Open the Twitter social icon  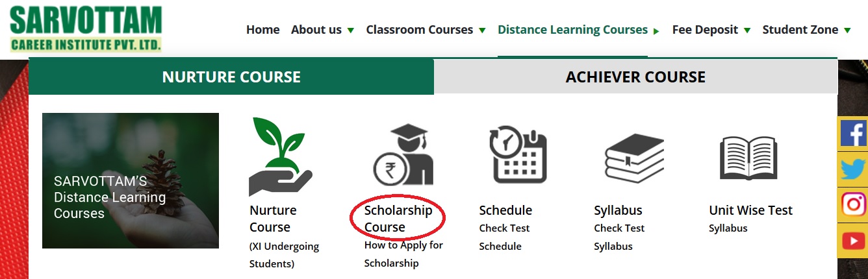[x=853, y=169]
